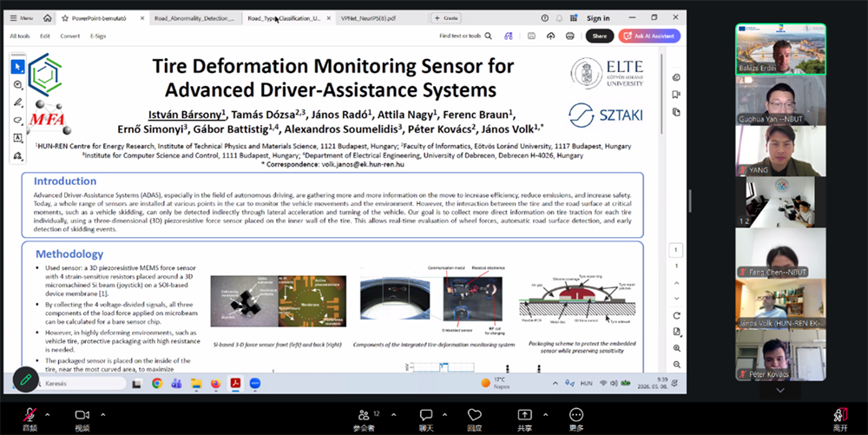Click the black Share button
Screen dimensions: 868x435
(600, 36)
